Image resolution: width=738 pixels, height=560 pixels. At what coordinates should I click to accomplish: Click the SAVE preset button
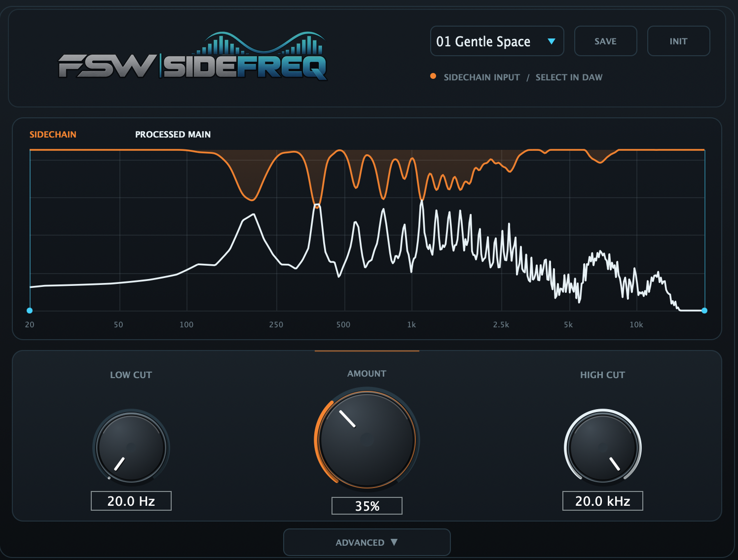605,41
